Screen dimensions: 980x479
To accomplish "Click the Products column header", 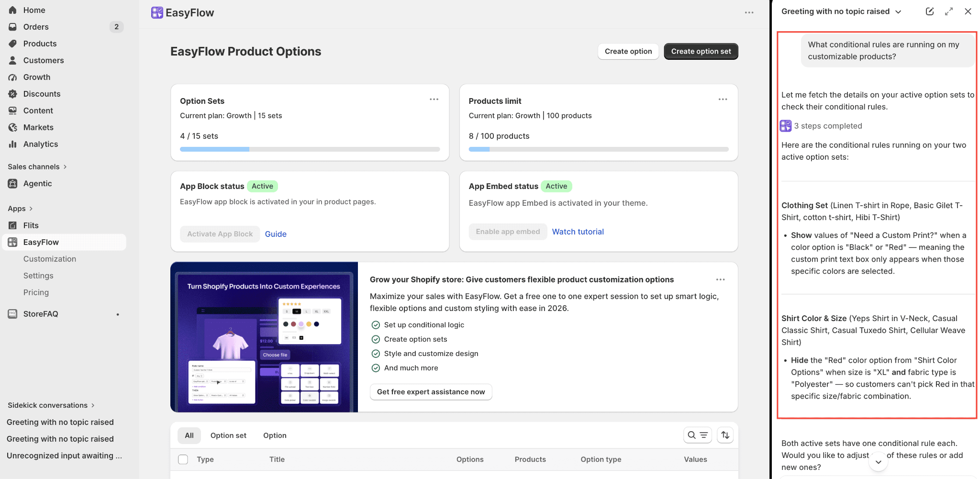I will (530, 459).
